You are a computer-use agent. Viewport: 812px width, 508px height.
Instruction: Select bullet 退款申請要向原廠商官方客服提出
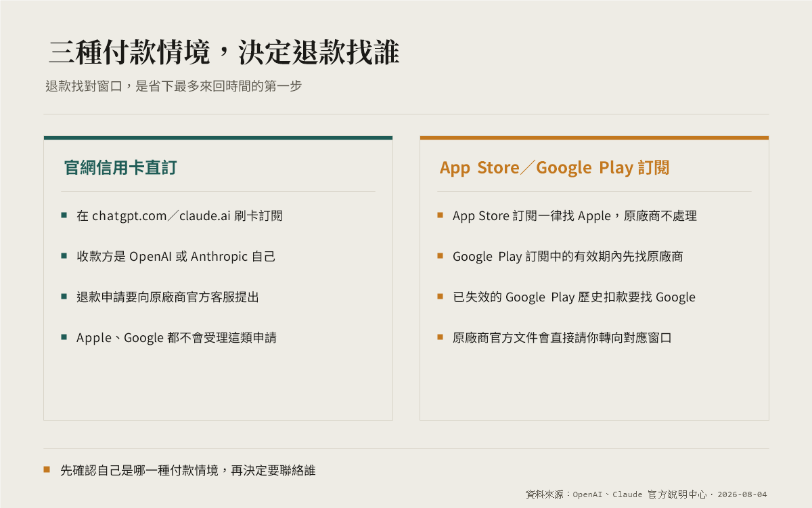point(168,297)
